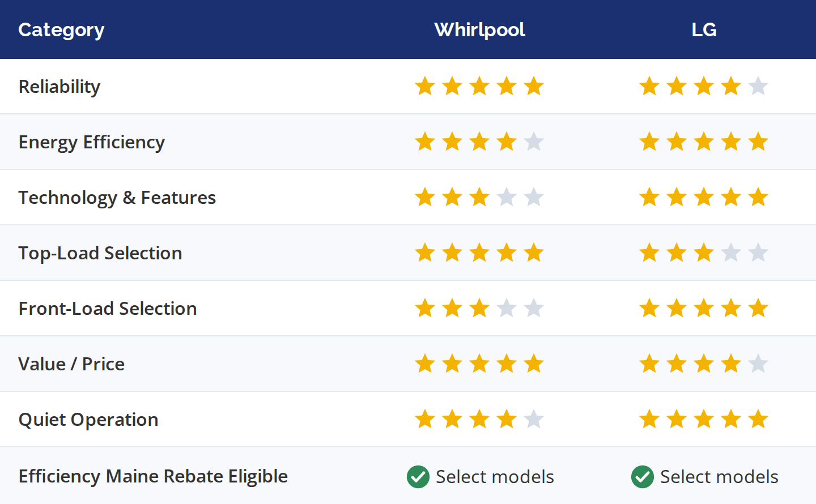Click LG's Front-Load Selection star rating

click(x=704, y=309)
